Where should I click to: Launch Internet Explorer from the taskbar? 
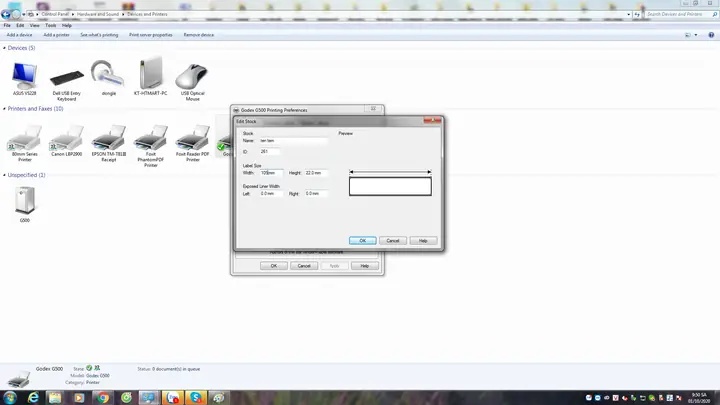[33, 398]
